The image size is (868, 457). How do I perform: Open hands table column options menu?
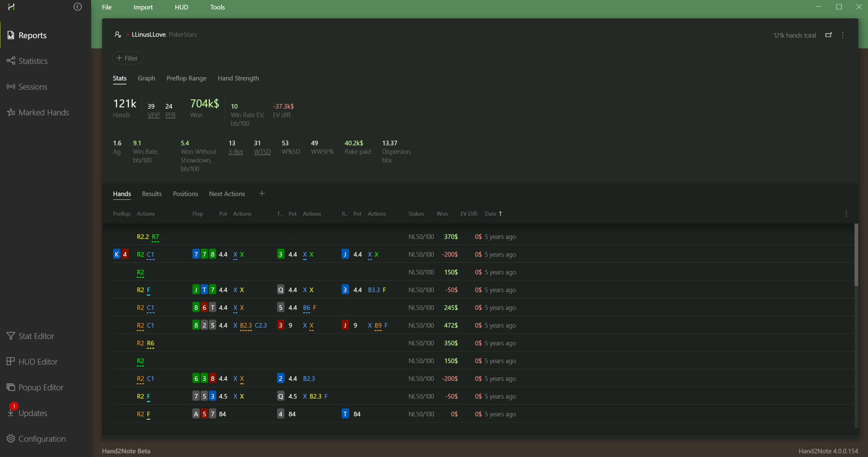846,214
